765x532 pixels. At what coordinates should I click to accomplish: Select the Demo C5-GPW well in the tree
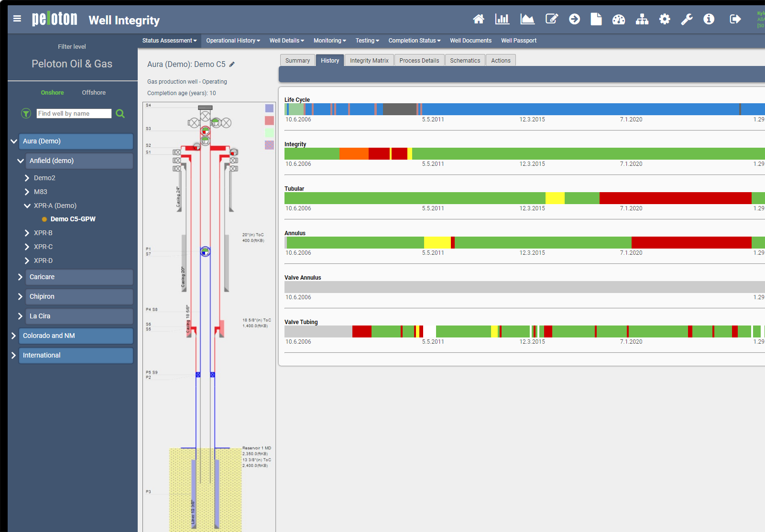73,219
